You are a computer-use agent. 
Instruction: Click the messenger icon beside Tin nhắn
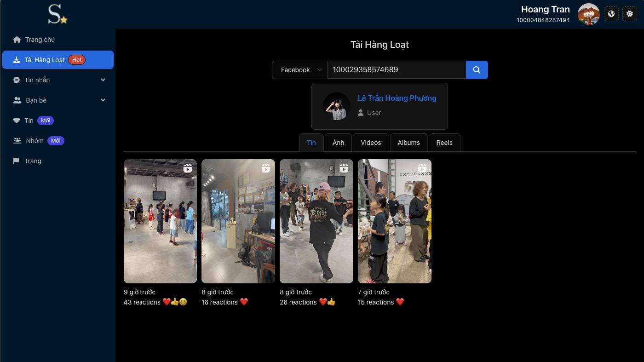click(16, 80)
